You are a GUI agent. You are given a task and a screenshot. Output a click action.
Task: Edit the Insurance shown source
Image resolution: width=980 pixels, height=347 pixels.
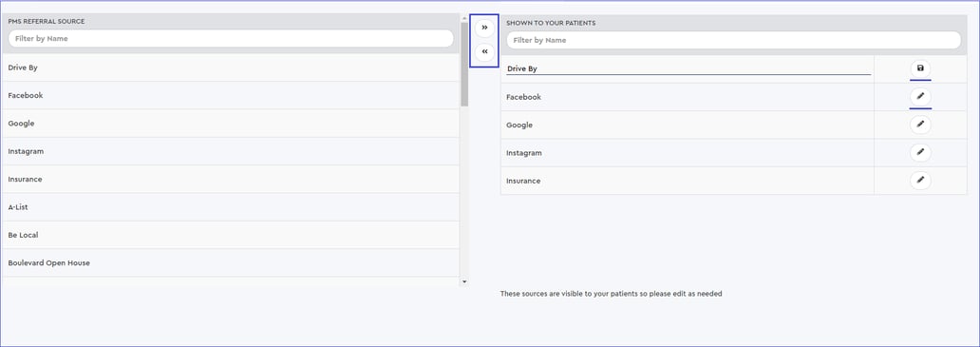pos(920,181)
